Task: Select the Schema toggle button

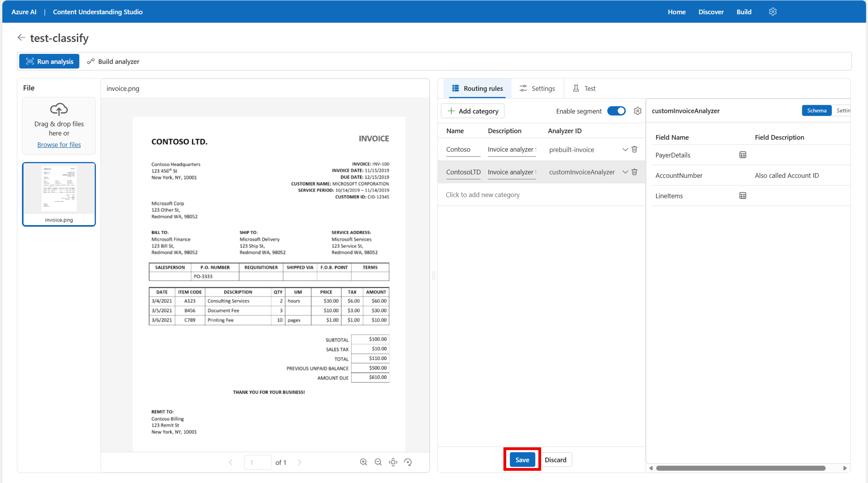Action: click(817, 110)
